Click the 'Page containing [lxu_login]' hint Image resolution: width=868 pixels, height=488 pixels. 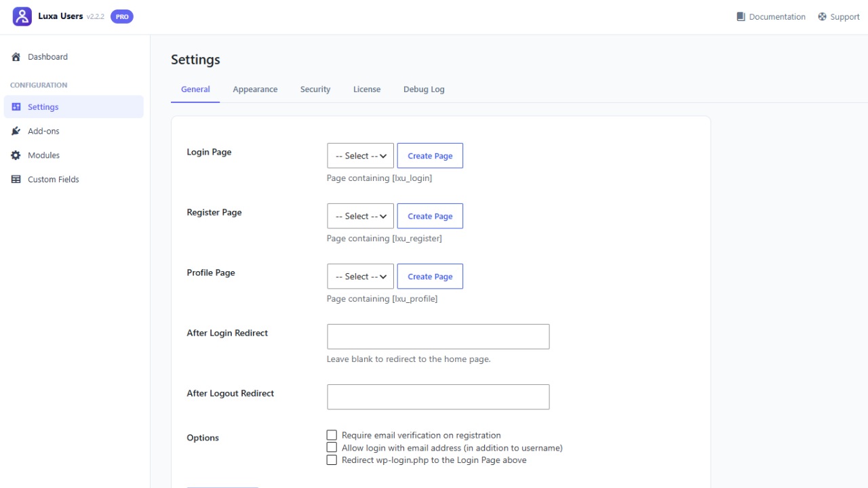[379, 178]
